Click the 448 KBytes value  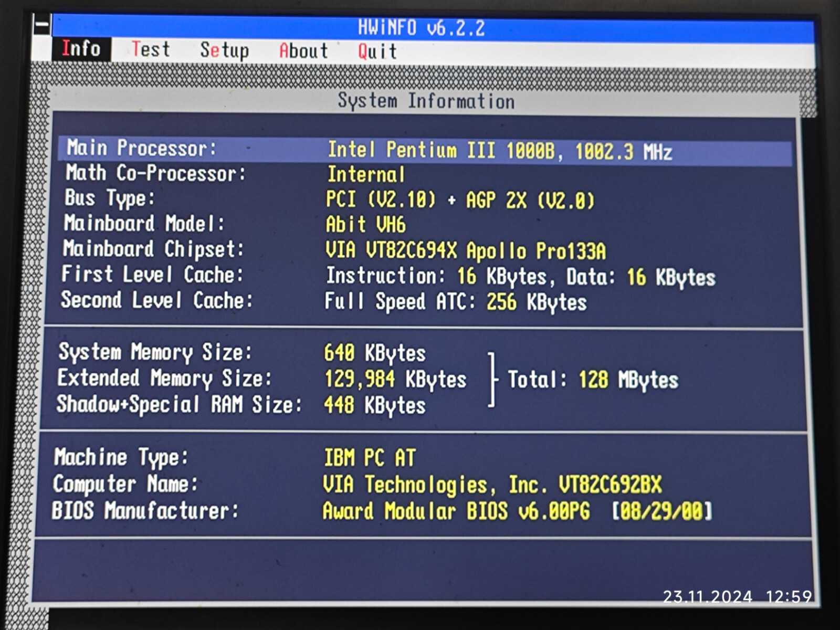point(375,405)
